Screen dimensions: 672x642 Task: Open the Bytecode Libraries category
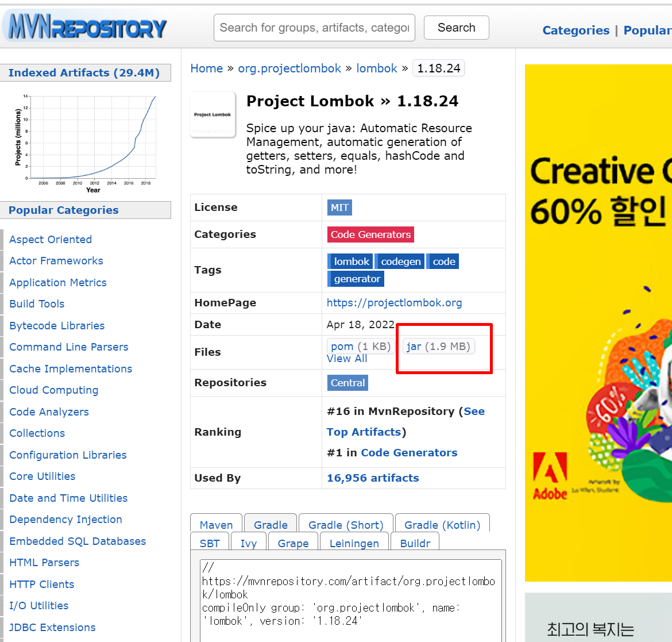coord(57,325)
